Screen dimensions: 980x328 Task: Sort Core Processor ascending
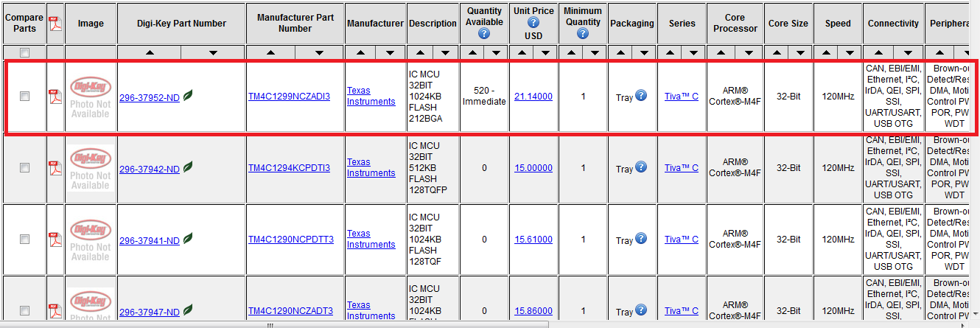pyautogui.click(x=721, y=53)
